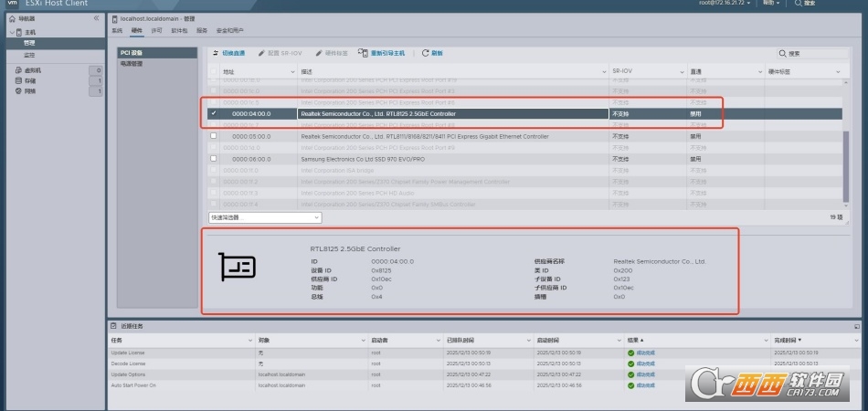Open the root@172.16.21.72 user dropdown
The image size is (868, 411).
click(725, 3)
